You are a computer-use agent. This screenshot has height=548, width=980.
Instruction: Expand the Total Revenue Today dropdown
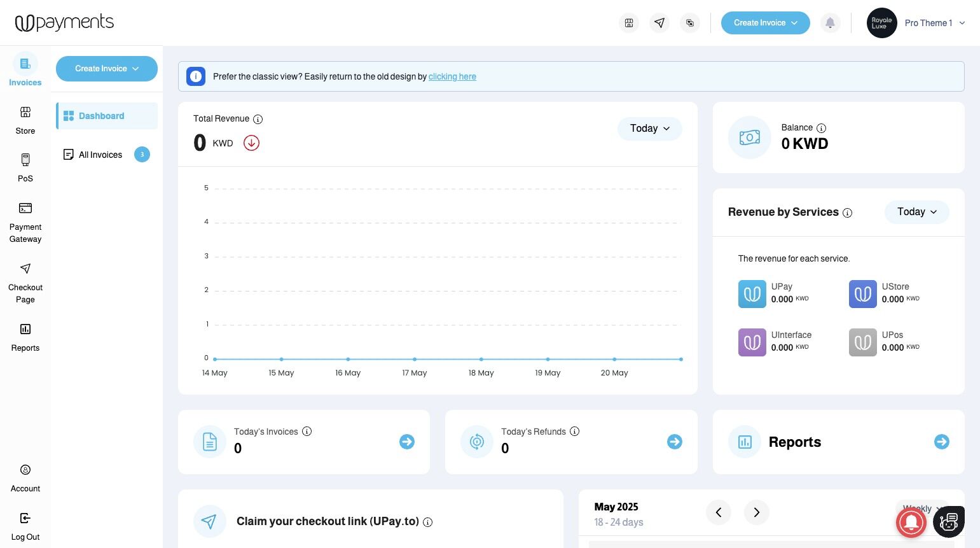pos(649,129)
